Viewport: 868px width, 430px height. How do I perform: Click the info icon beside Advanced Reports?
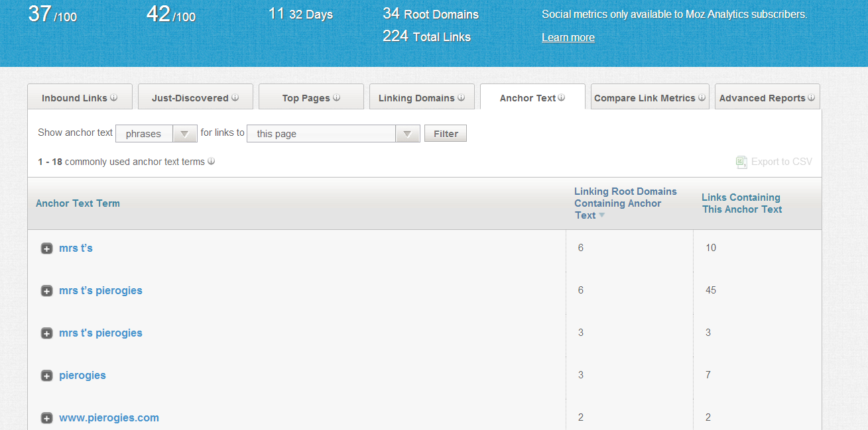click(810, 97)
